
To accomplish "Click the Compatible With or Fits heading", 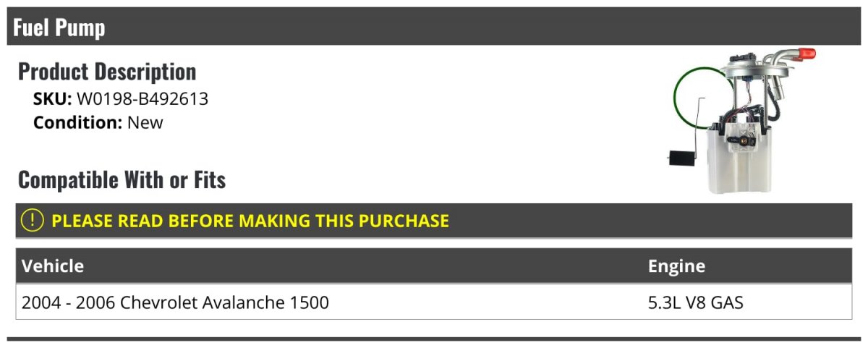I will point(122,179).
